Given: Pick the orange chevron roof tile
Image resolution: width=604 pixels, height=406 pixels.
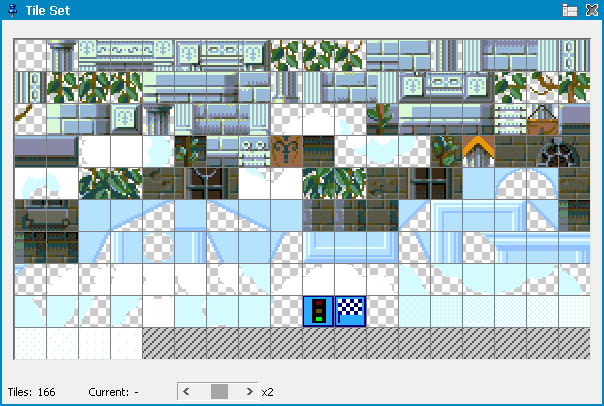Looking at the screenshot, I should click(478, 151).
